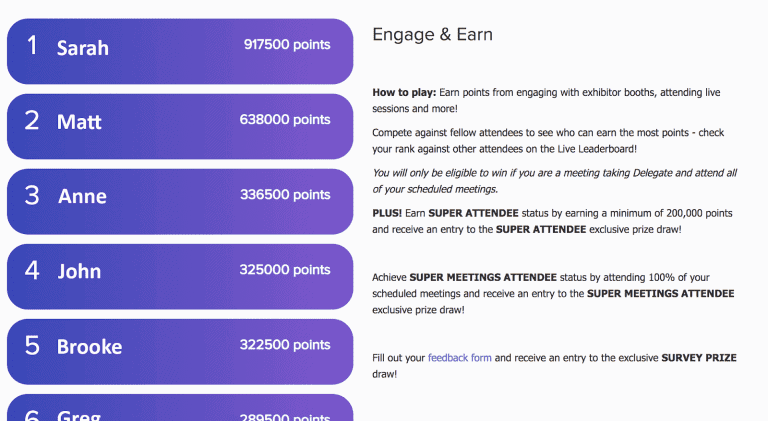Select Brooke's fifth place leaderboard card
768x421 pixels.
pyautogui.click(x=180, y=350)
